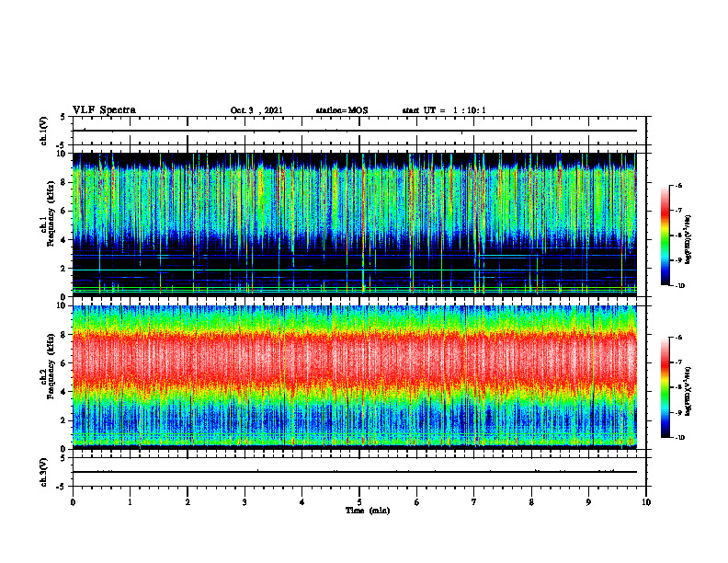Click time axis tick label "0" below ch.3 panel
The image size is (728, 563).
pos(73,502)
